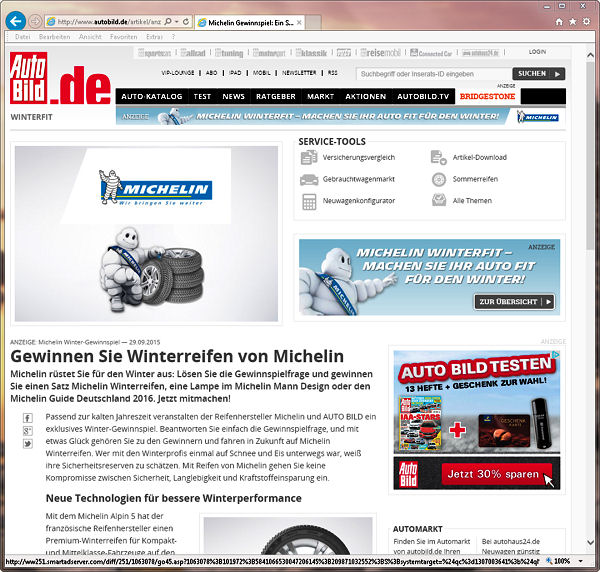
Task: Open RATGEBER in main navigation
Action: tap(276, 96)
